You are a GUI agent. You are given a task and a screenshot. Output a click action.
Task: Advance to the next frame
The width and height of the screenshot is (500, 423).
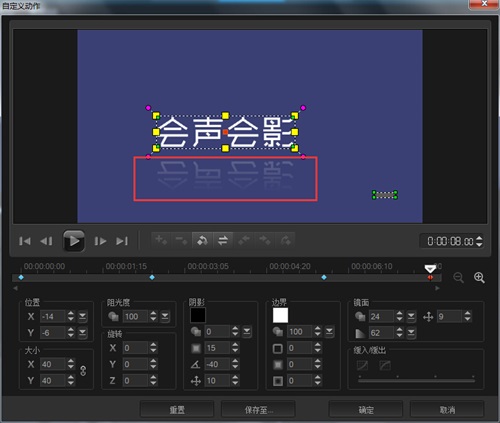point(100,241)
